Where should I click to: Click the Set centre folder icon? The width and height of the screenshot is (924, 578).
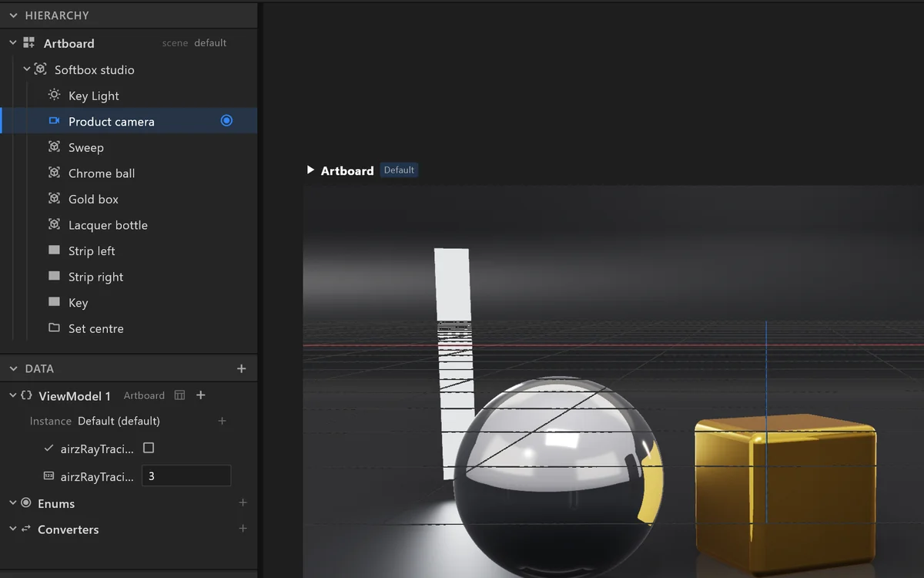point(54,328)
